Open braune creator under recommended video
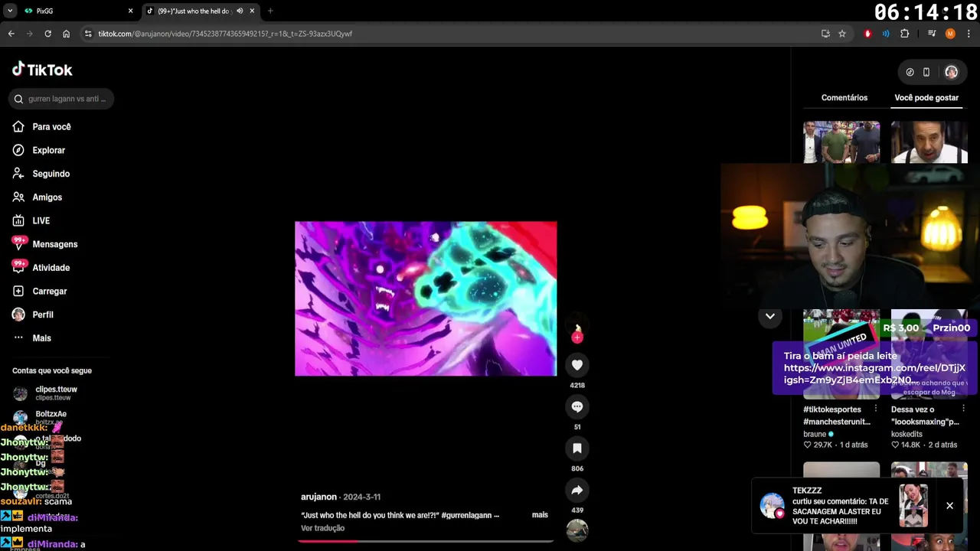 [815, 434]
